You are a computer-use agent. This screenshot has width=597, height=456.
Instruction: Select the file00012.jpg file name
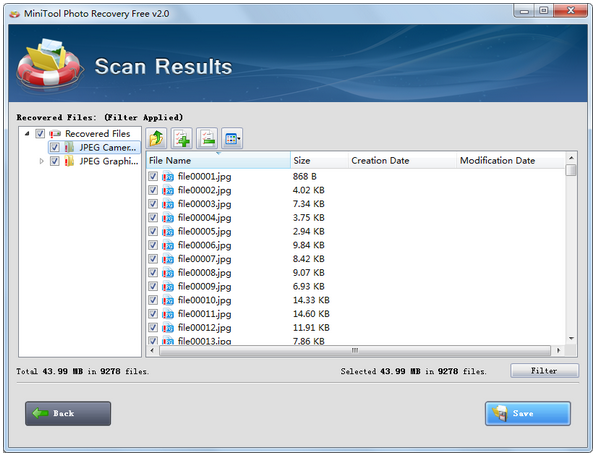pyautogui.click(x=204, y=328)
